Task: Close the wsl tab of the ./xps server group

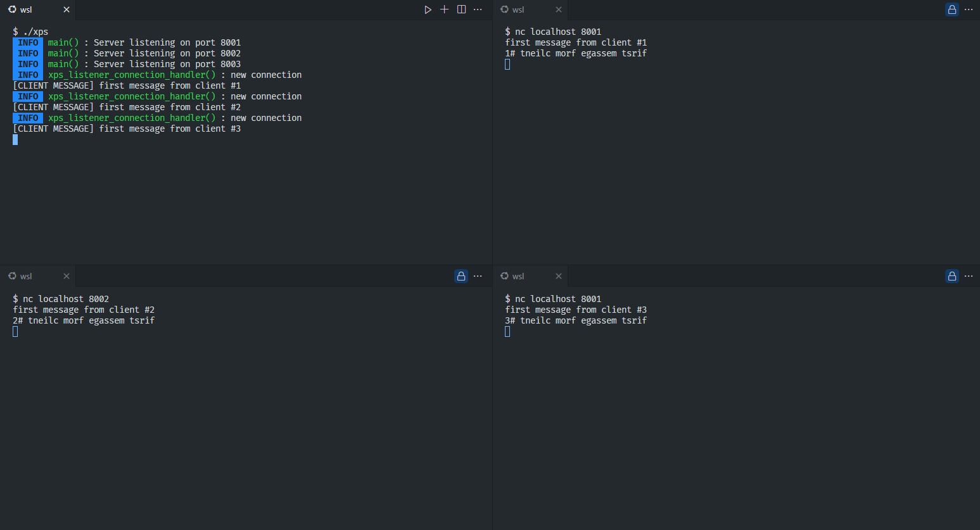Action: point(67,9)
